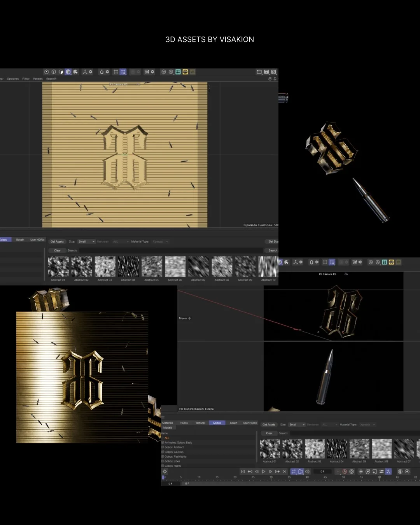Click the Clear button in lower browser
This screenshot has width=420, height=525.
(269, 433)
